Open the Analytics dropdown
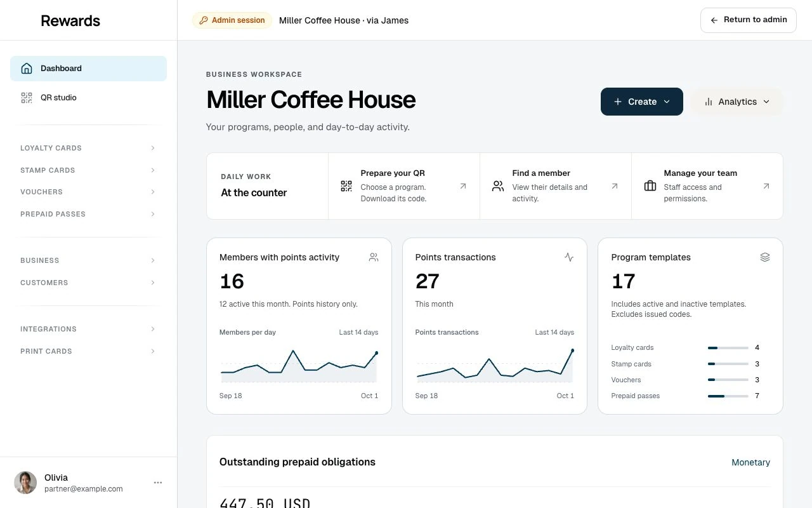The width and height of the screenshot is (812, 508). (x=737, y=102)
